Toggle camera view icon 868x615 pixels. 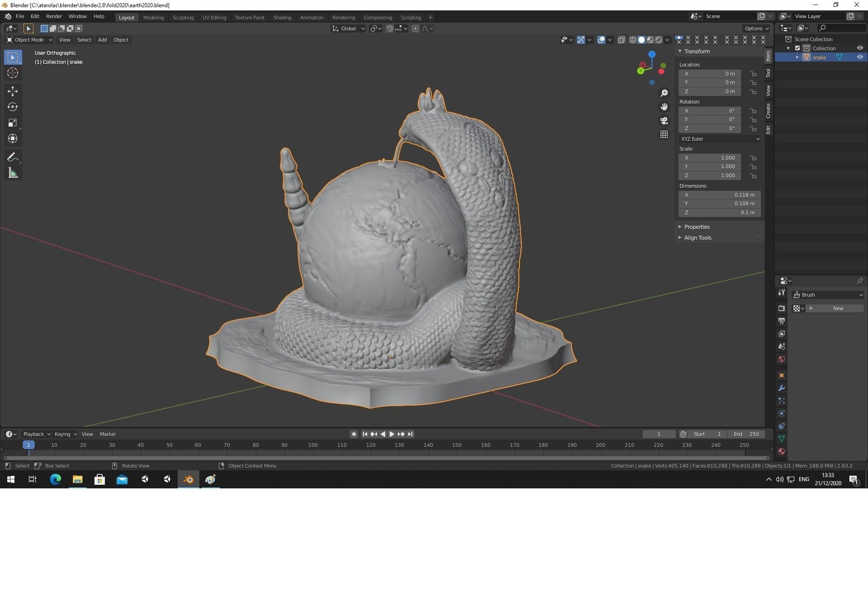(x=664, y=121)
